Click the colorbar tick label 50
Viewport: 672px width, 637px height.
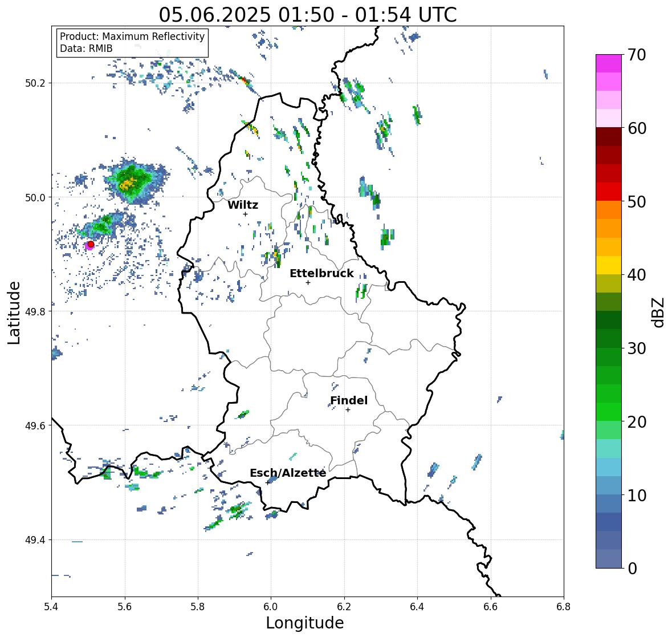click(x=637, y=201)
